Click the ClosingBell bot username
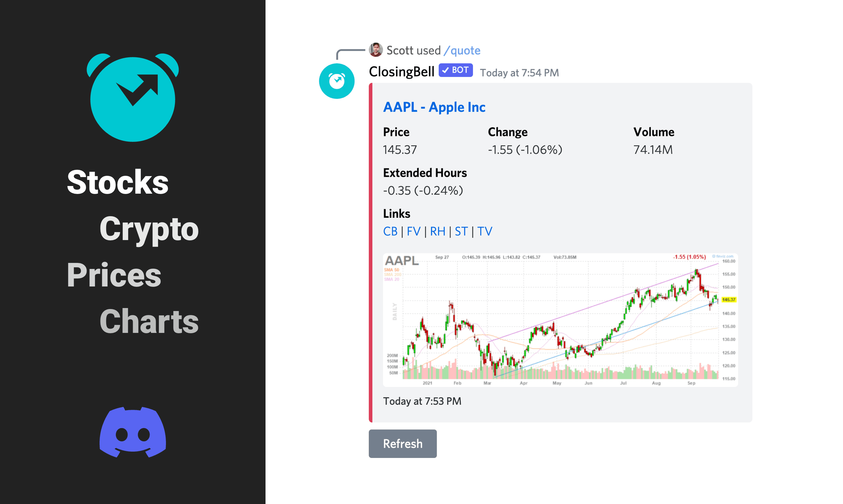This screenshot has width=843, height=504. [x=402, y=72]
